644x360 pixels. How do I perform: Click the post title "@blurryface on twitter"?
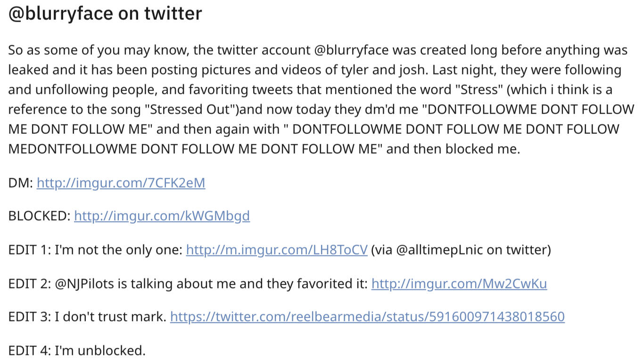[x=105, y=14]
